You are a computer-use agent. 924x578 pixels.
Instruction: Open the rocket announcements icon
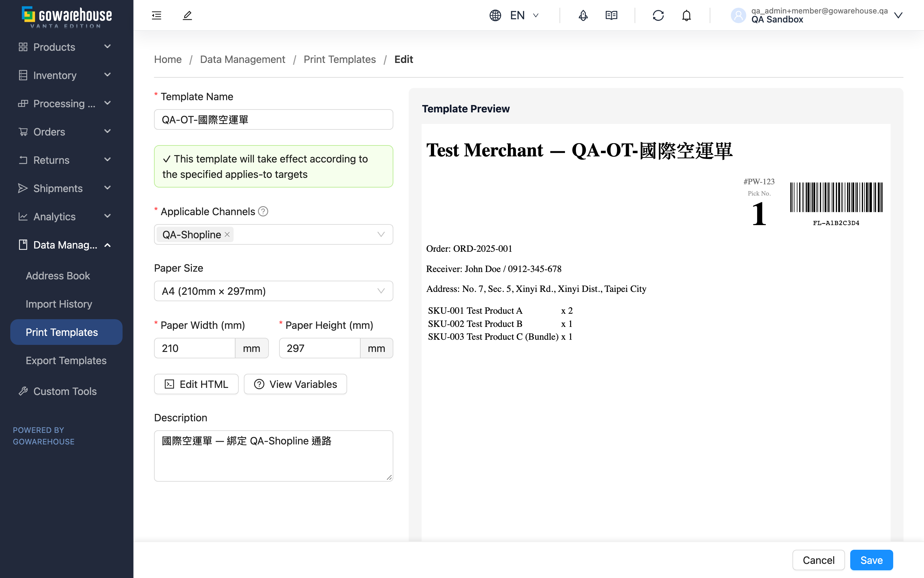[x=583, y=15]
